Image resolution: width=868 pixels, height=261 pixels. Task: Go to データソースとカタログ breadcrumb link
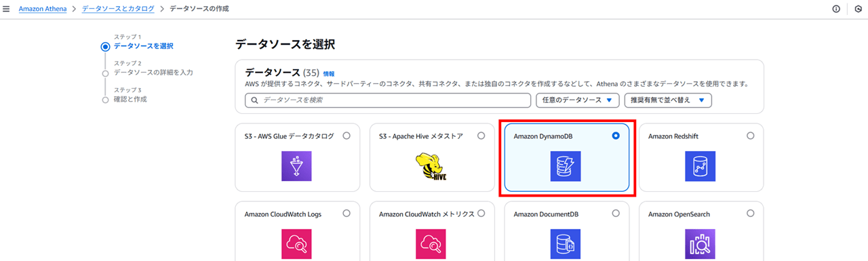[x=118, y=9]
